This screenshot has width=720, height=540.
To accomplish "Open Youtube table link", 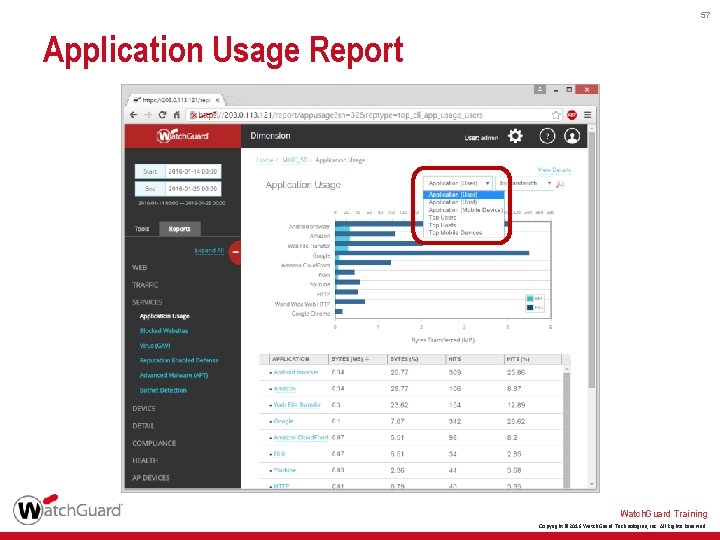I will tap(285, 470).
